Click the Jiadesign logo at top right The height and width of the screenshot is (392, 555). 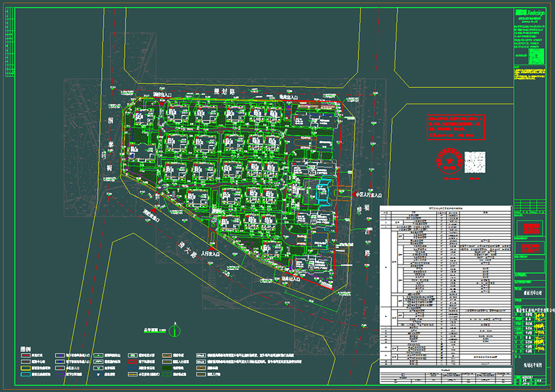pyautogui.click(x=529, y=12)
